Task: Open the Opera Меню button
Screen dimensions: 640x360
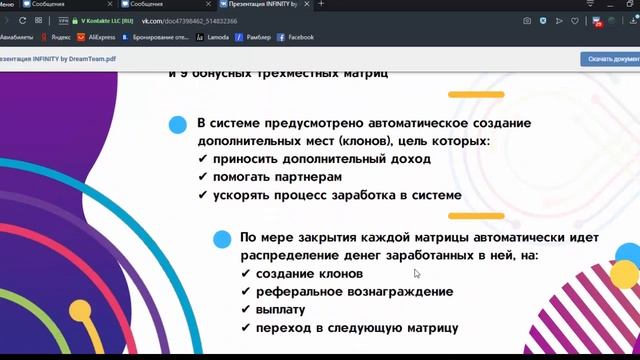Action: click(x=7, y=4)
